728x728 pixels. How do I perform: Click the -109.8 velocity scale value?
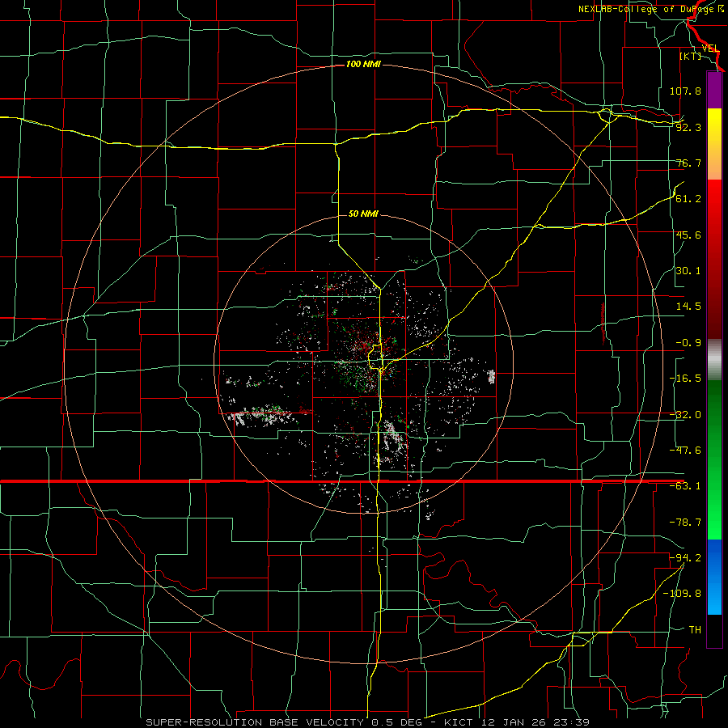pyautogui.click(x=682, y=594)
